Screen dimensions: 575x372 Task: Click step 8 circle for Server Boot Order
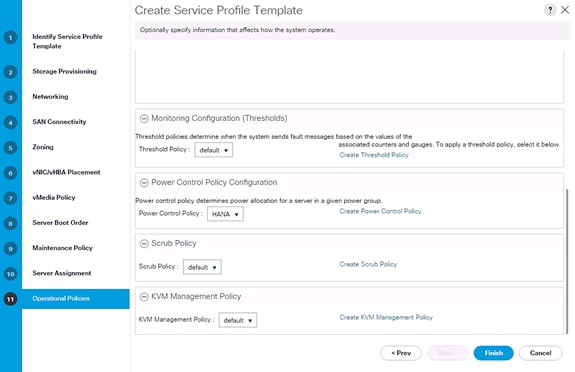10,223
